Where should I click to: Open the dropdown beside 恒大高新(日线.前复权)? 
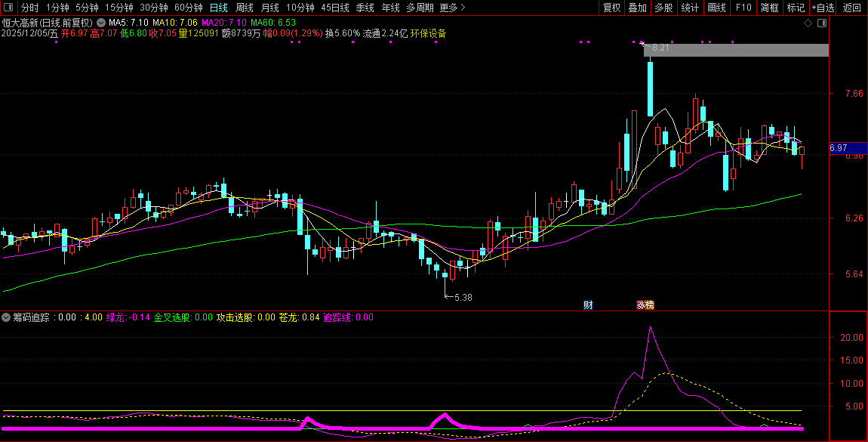100,23
